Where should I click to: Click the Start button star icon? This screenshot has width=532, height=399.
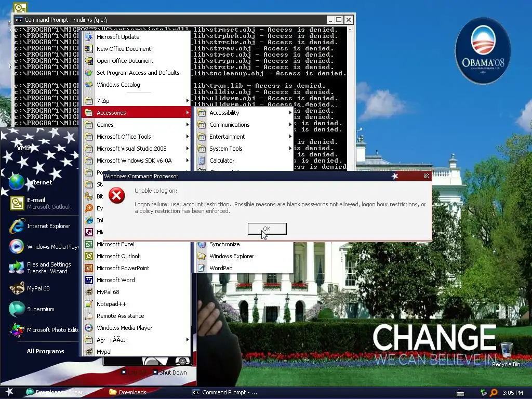tap(9, 392)
